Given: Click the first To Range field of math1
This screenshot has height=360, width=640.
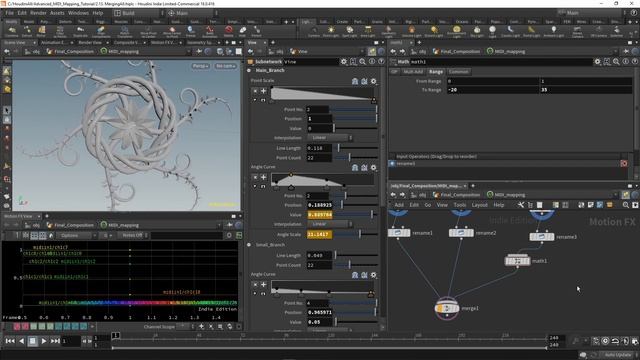Looking at the screenshot, I should click(x=493, y=90).
